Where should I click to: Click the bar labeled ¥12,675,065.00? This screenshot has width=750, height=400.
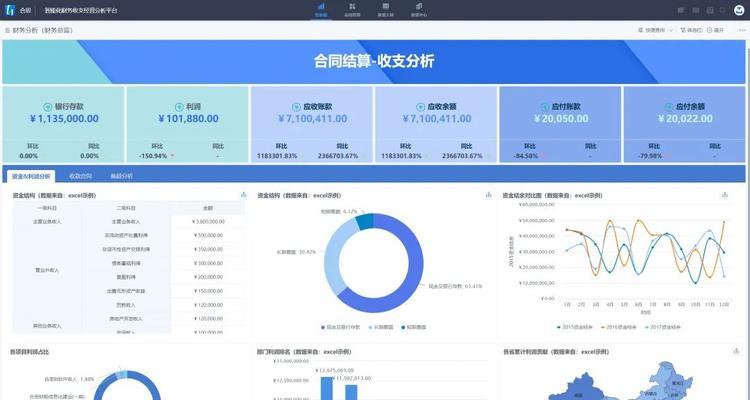pos(327,389)
